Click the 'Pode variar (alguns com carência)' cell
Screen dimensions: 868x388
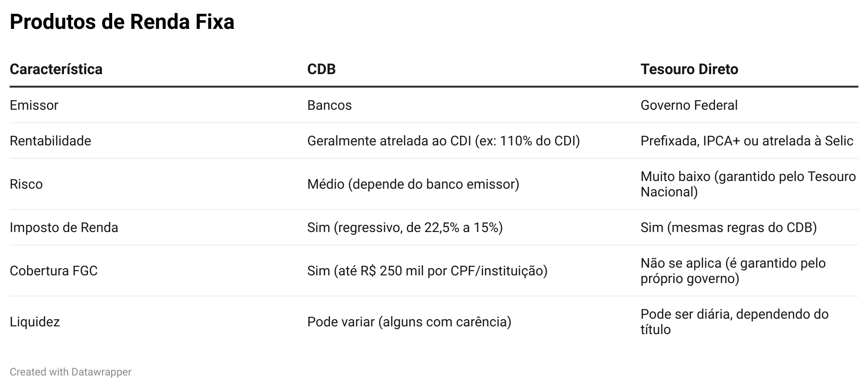click(x=409, y=322)
